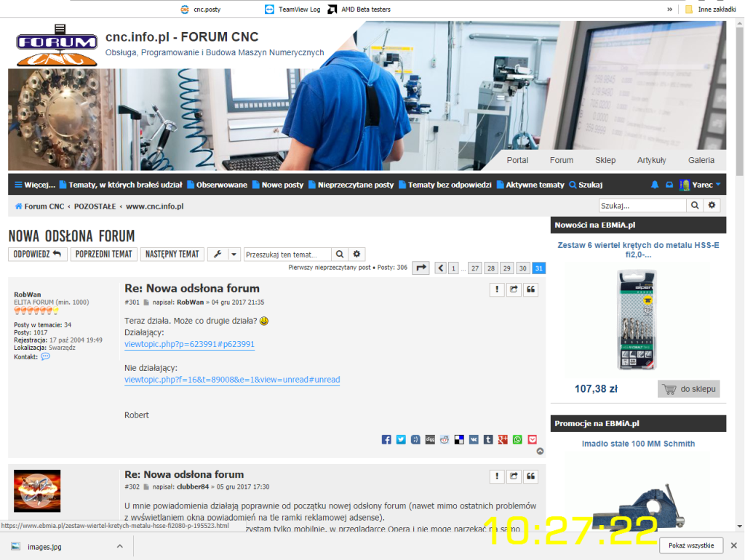Go to previous page arrow
The width and height of the screenshot is (745, 560).
point(440,268)
